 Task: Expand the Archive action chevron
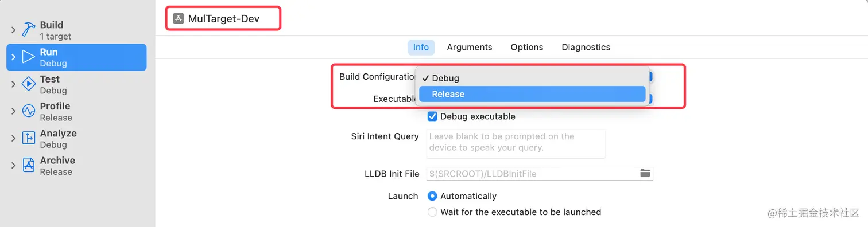(14, 166)
